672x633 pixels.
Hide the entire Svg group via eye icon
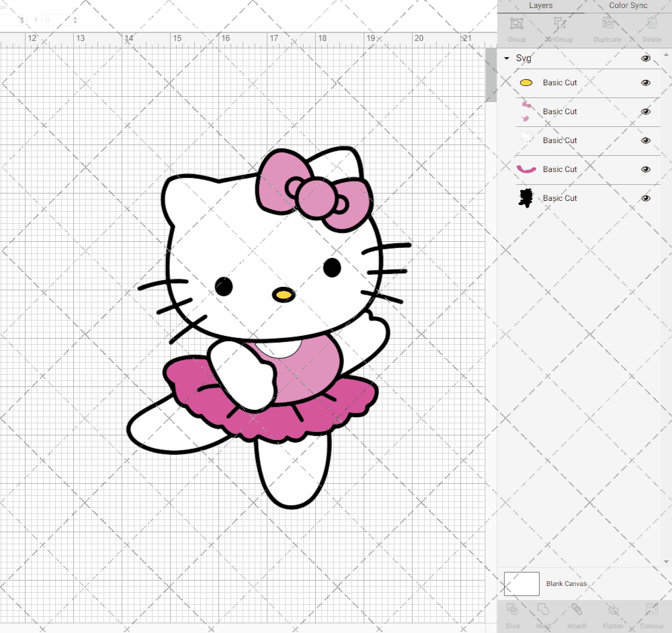pos(645,58)
